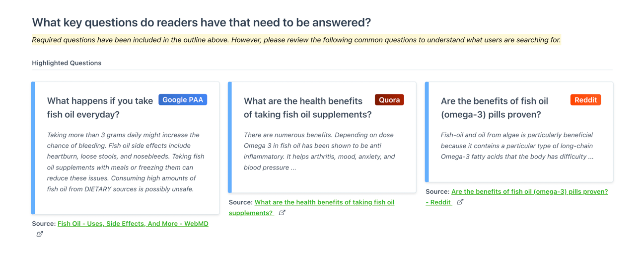This screenshot has width=644, height=254.
Task: Click the Reddit badge
Action: [585, 100]
